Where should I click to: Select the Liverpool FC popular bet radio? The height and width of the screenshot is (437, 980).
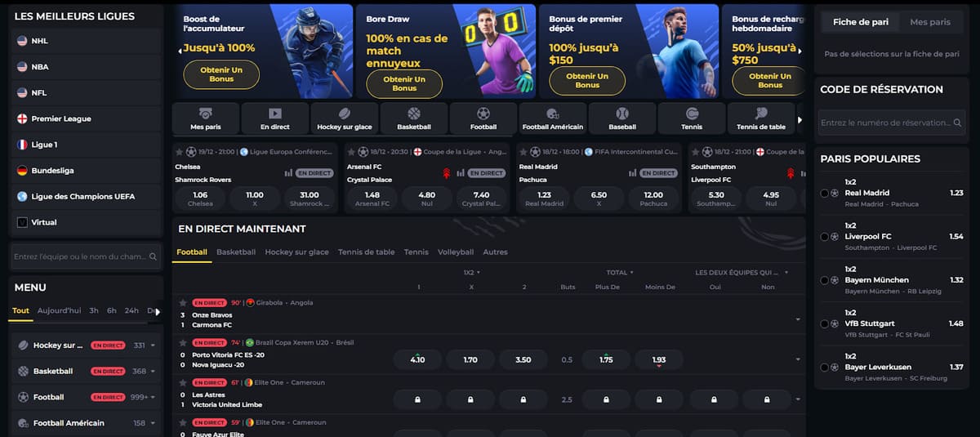(x=824, y=236)
